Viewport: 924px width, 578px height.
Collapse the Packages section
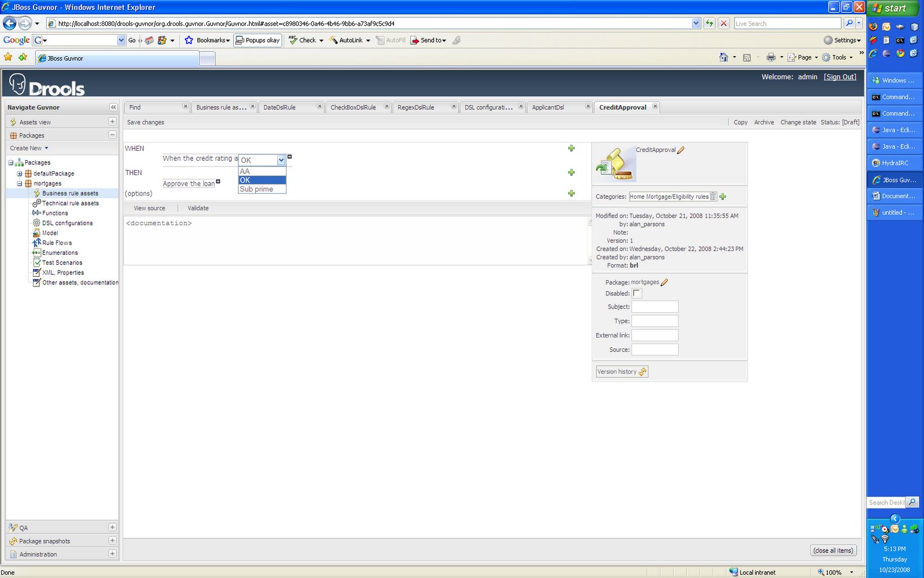113,135
